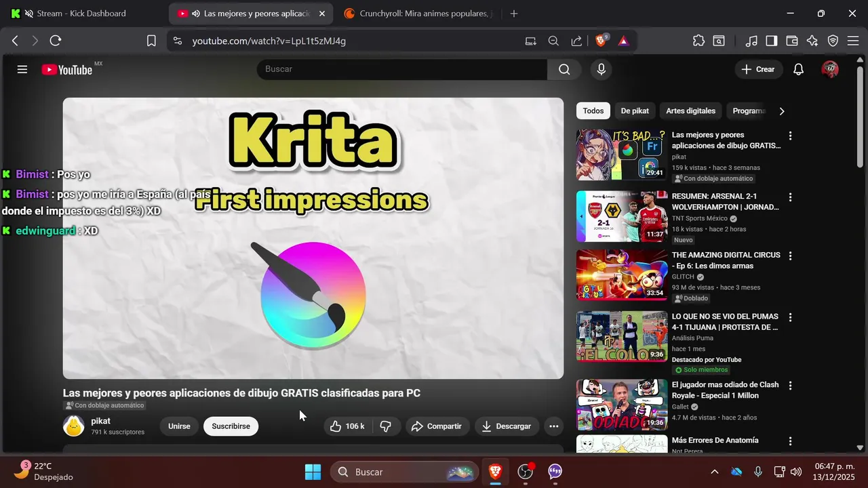This screenshot has width=868, height=488.
Task: Switch to Stream - Kick Dashboard tab
Action: coord(81,14)
